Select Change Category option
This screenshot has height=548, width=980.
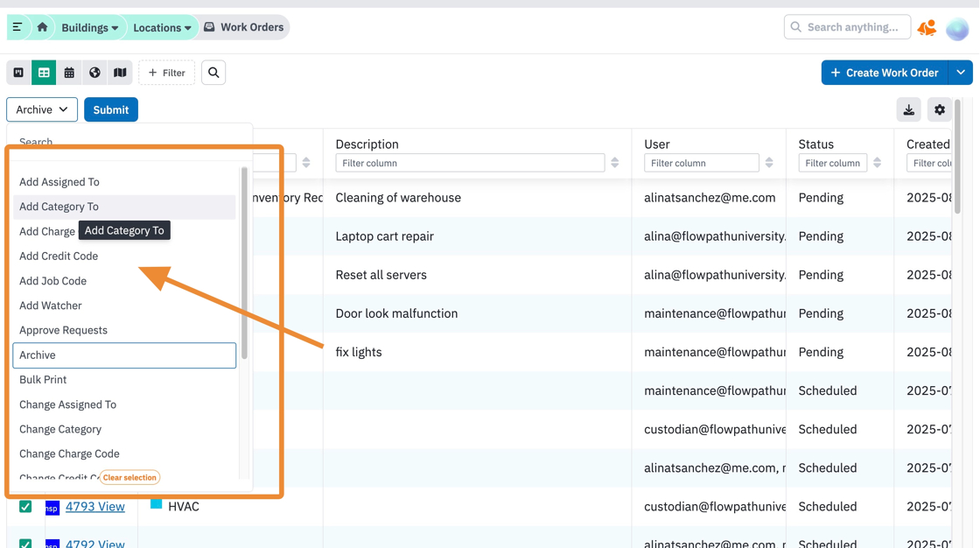click(x=124, y=429)
